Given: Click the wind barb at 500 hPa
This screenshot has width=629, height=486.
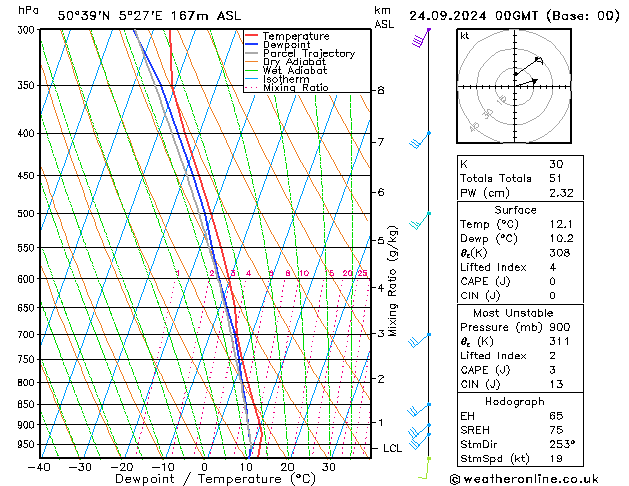Looking at the screenshot, I should pos(420,221).
